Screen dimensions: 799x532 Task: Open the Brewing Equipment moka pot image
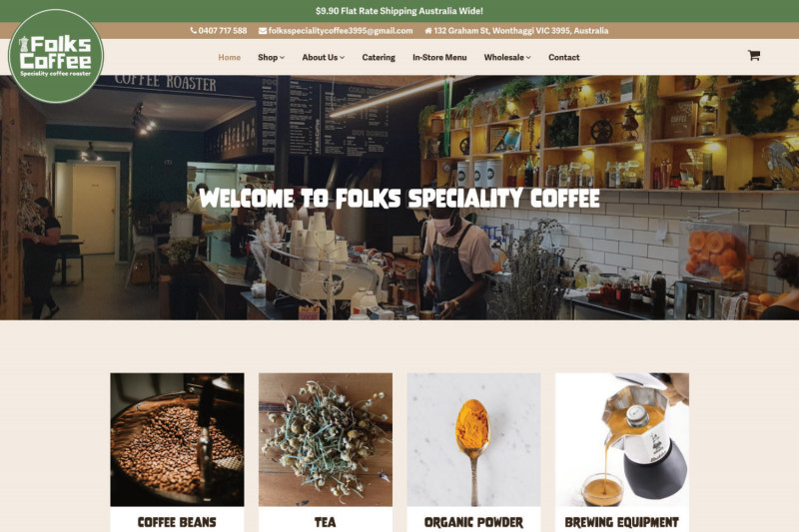(x=621, y=439)
